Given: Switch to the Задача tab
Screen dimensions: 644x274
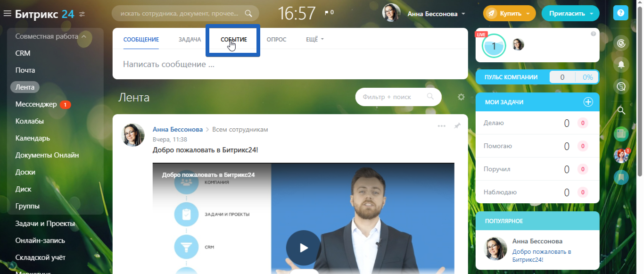Looking at the screenshot, I should [x=190, y=40].
